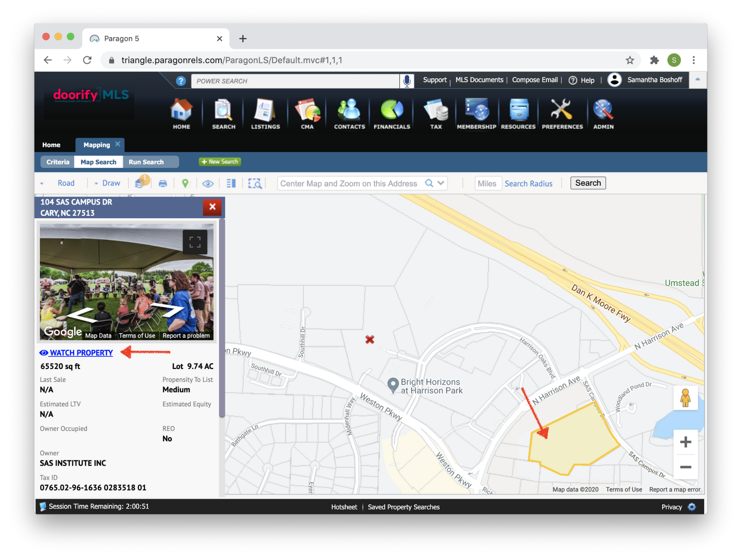Open the Resources module icon
The image size is (742, 560).
click(x=518, y=114)
